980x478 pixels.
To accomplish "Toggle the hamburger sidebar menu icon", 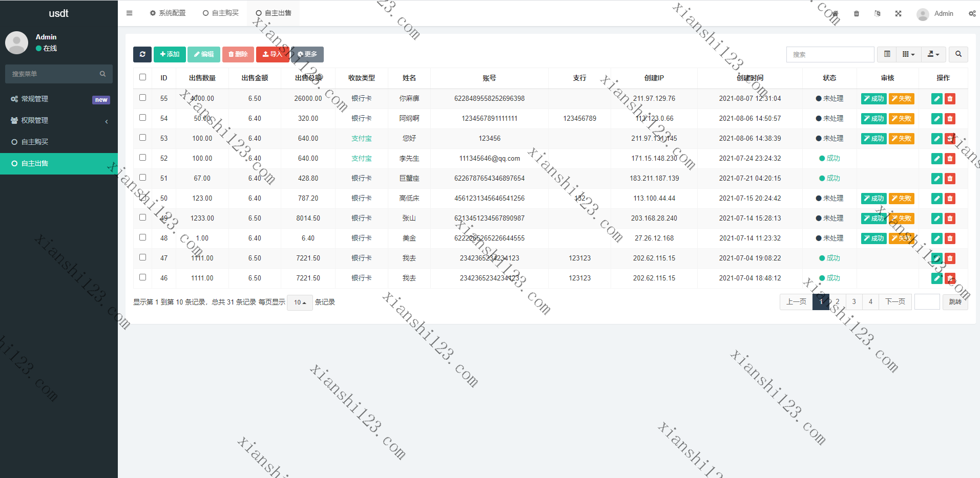I will tap(129, 13).
